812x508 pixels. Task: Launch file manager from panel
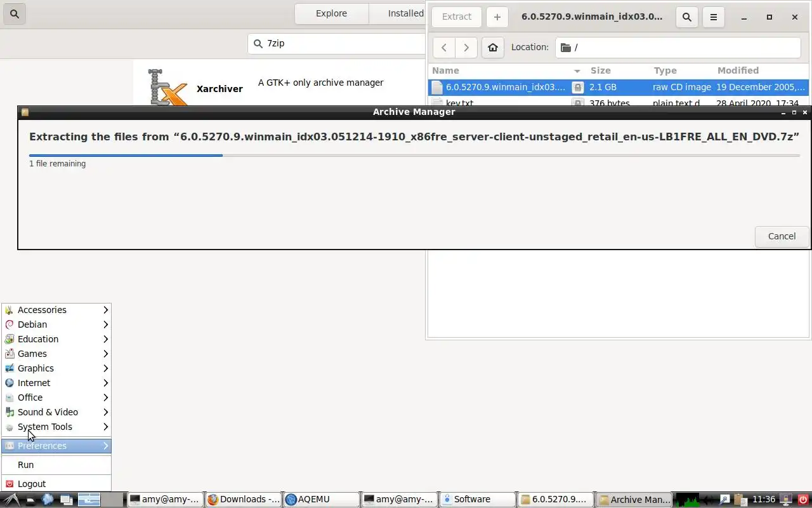[x=30, y=500]
